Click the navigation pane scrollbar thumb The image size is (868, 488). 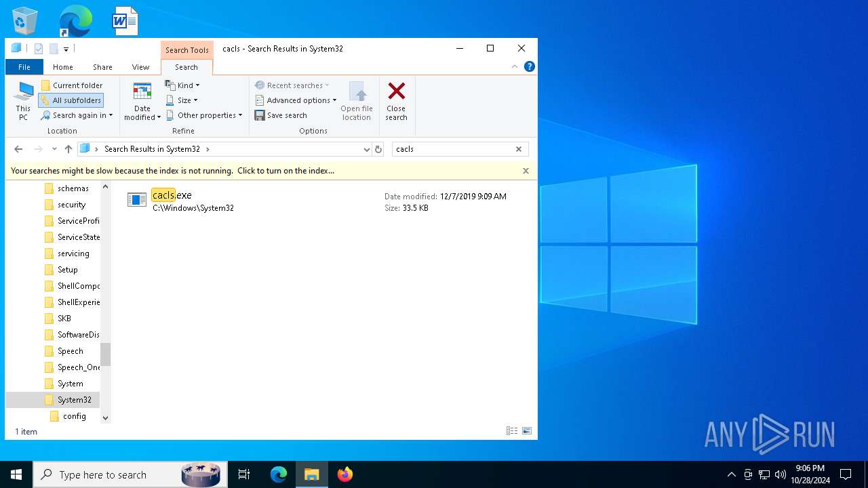coord(105,354)
